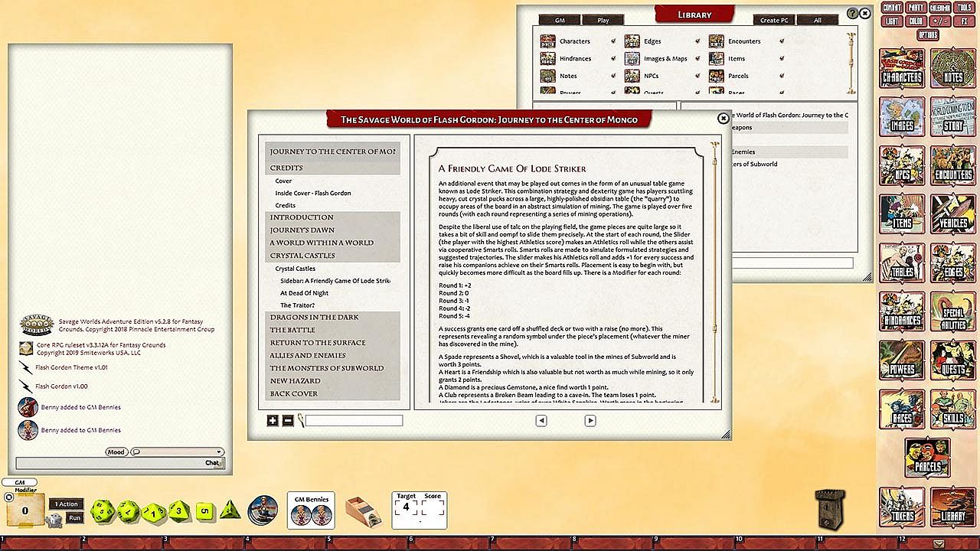This screenshot has height=551, width=980.
Task: Click the Create PC button
Action: tap(774, 20)
